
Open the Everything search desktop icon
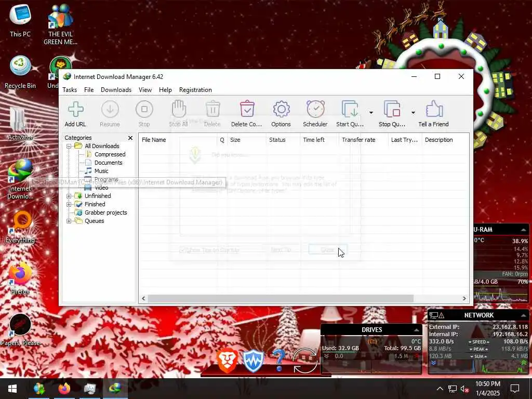point(20,227)
